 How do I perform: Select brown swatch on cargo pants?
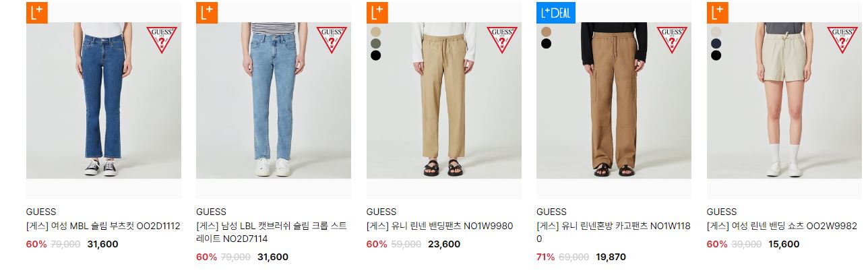tap(546, 32)
